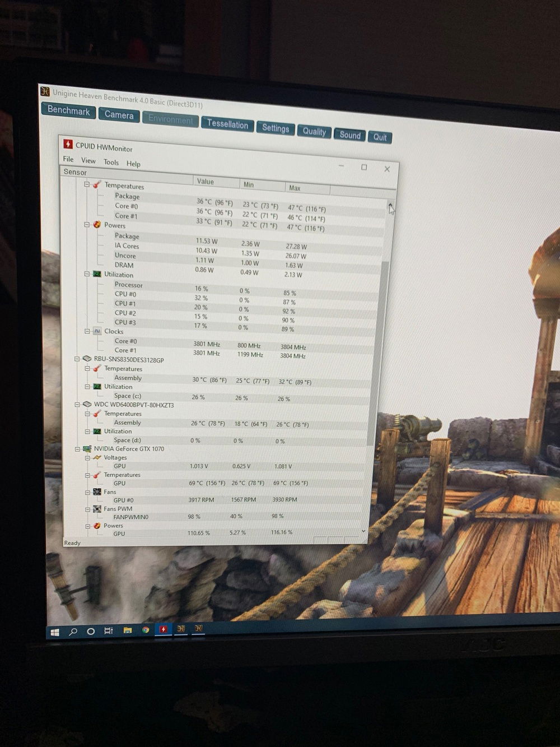Select the NVIDIA GeForce GTX 1070 device icon
The height and width of the screenshot is (747, 560).
pyautogui.click(x=87, y=449)
